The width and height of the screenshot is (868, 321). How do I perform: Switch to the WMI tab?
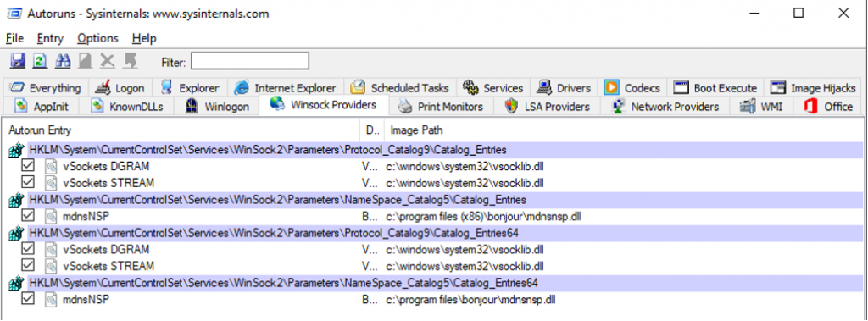point(762,106)
